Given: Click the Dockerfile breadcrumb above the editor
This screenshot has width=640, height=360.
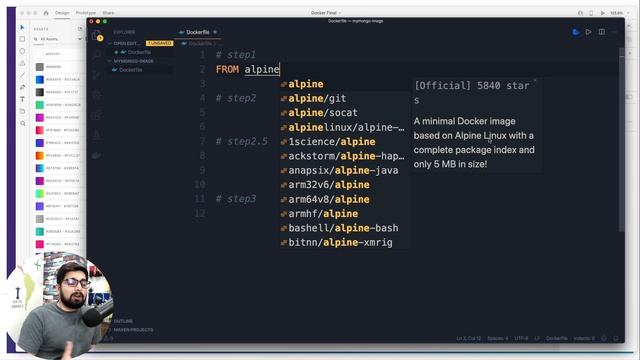Looking at the screenshot, I should 199,43.
